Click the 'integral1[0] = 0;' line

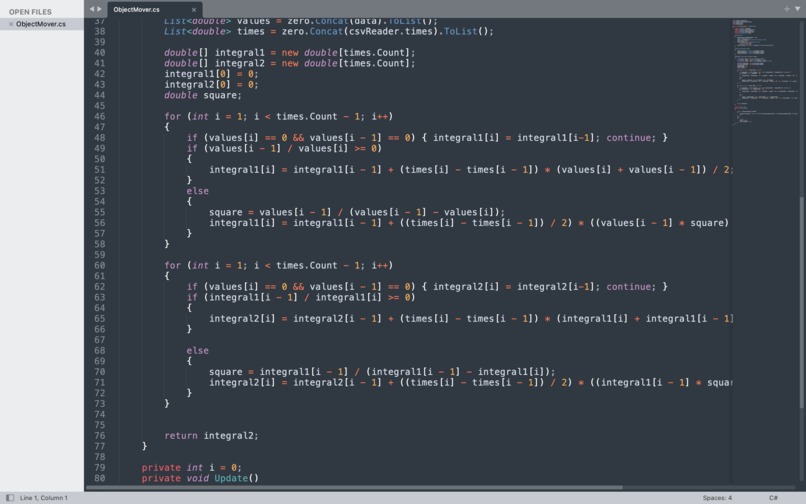tap(211, 74)
